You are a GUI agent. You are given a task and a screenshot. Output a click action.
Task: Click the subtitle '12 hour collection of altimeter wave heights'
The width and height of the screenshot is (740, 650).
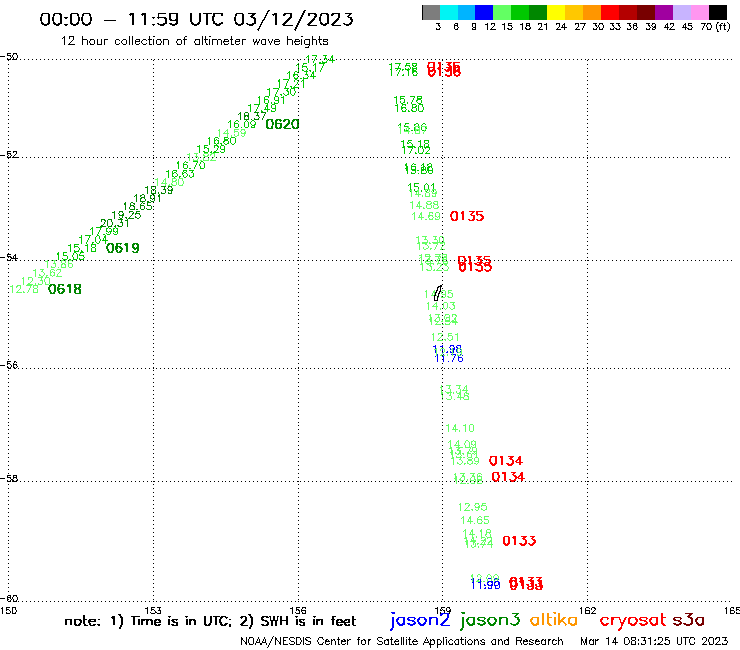(194, 41)
